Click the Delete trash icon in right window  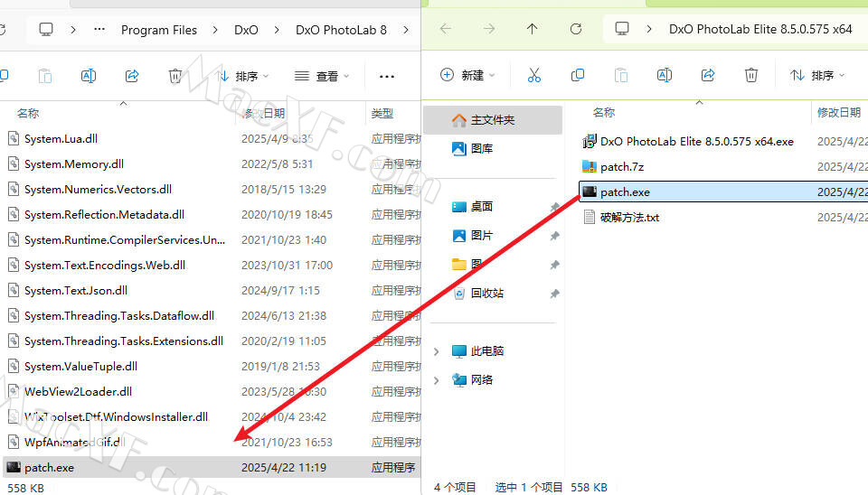(x=751, y=75)
